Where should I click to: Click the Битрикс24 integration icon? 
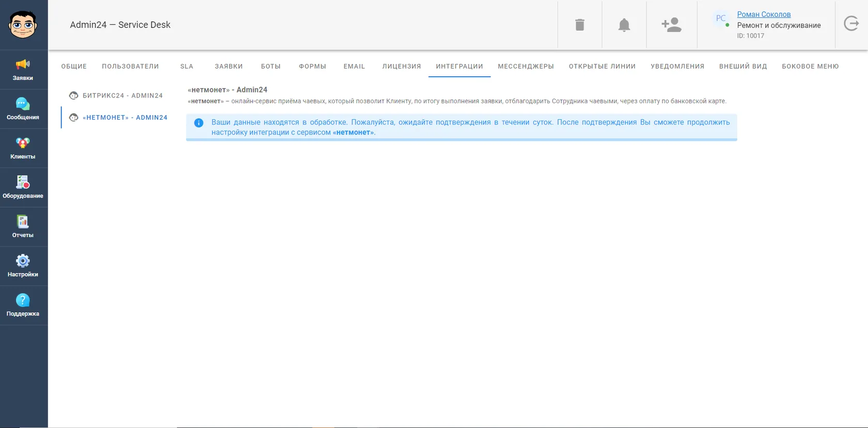pyautogui.click(x=74, y=96)
